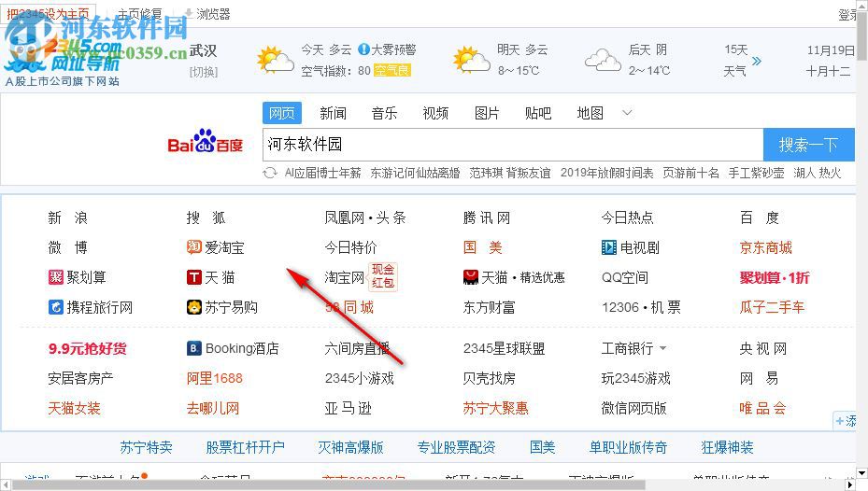Click the 大雾预警 info icon

363,49
